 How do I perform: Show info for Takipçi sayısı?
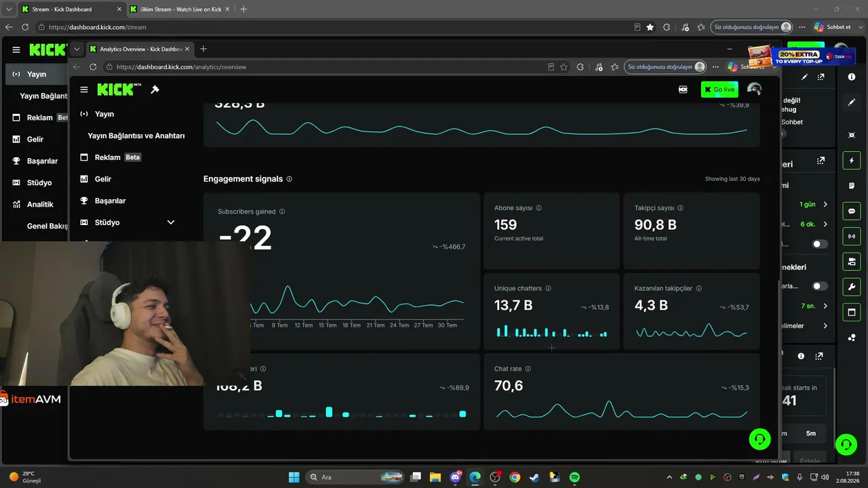coord(680,208)
